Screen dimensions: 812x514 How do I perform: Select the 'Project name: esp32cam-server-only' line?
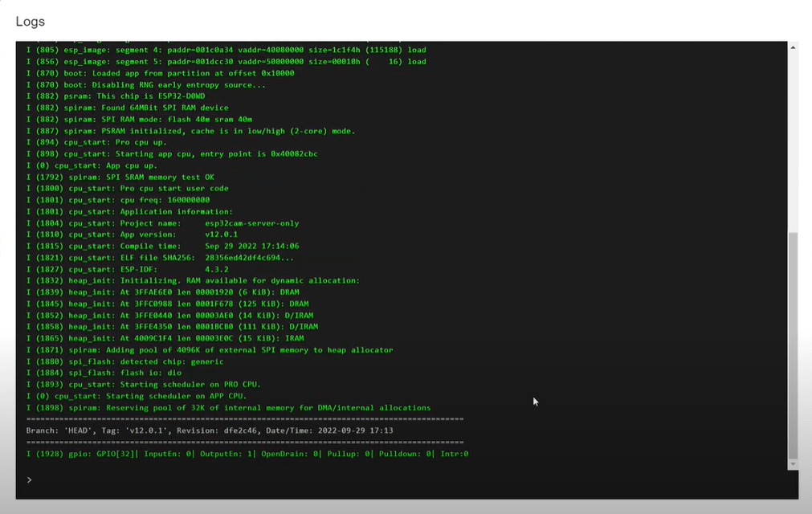(x=162, y=223)
